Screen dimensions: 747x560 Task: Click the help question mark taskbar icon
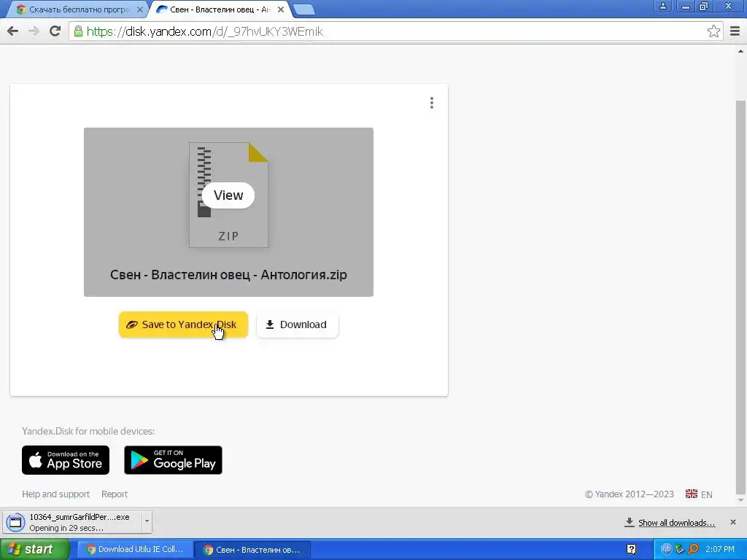coord(631,550)
